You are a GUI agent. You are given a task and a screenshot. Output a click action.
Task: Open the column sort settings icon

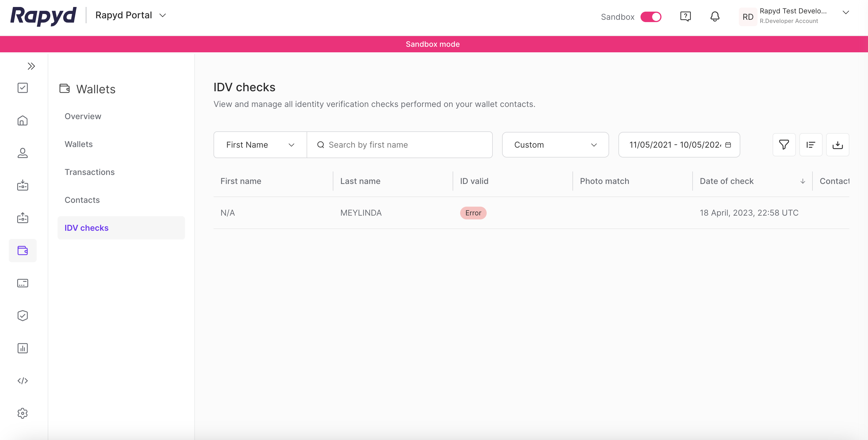pyautogui.click(x=810, y=145)
